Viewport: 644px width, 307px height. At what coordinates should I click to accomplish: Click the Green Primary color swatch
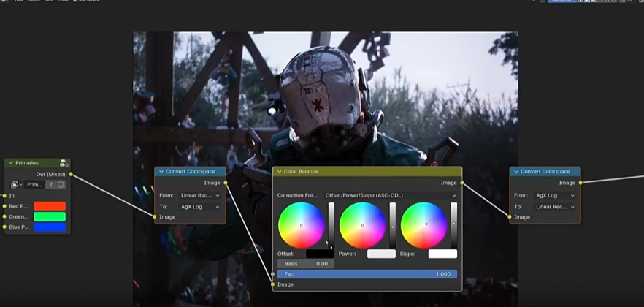[x=50, y=216]
